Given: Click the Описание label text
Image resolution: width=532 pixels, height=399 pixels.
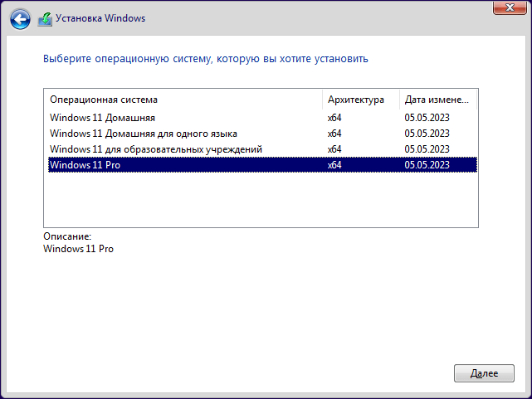Looking at the screenshot, I should 67,237.
